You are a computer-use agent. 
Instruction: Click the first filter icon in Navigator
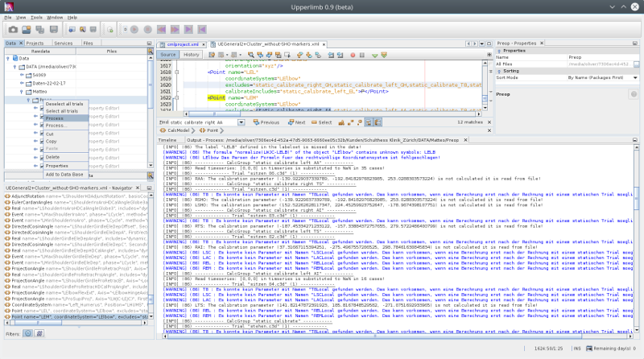(27, 332)
